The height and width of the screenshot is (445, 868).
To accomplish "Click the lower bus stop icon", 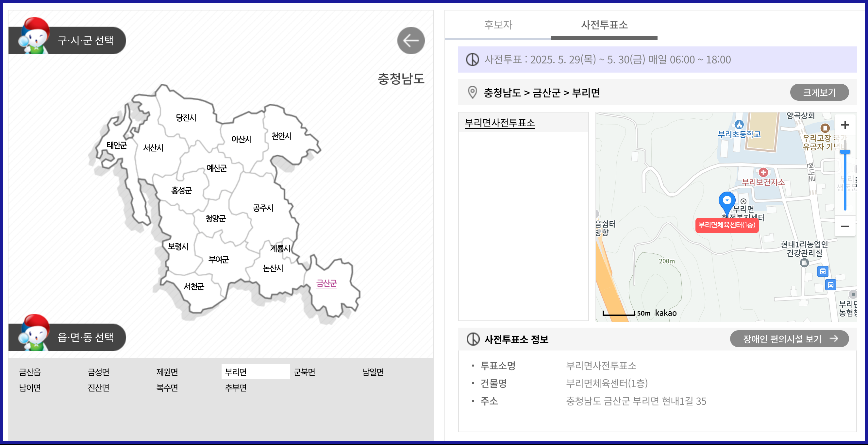I will pyautogui.click(x=831, y=285).
